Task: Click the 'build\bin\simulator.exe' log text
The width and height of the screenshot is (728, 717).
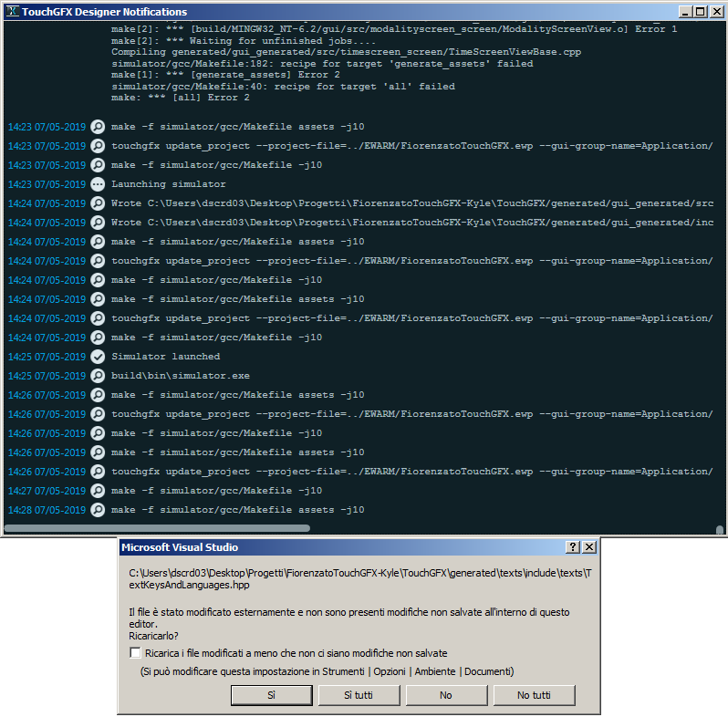Action: coord(181,376)
